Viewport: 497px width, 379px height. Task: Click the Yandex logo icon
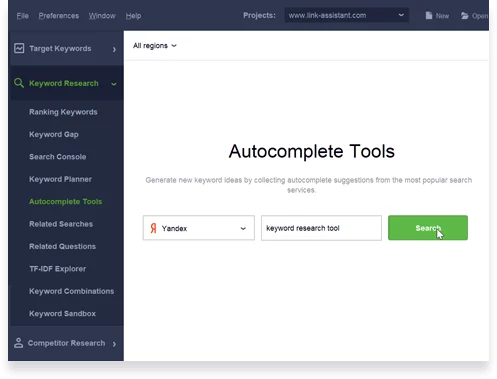point(153,228)
